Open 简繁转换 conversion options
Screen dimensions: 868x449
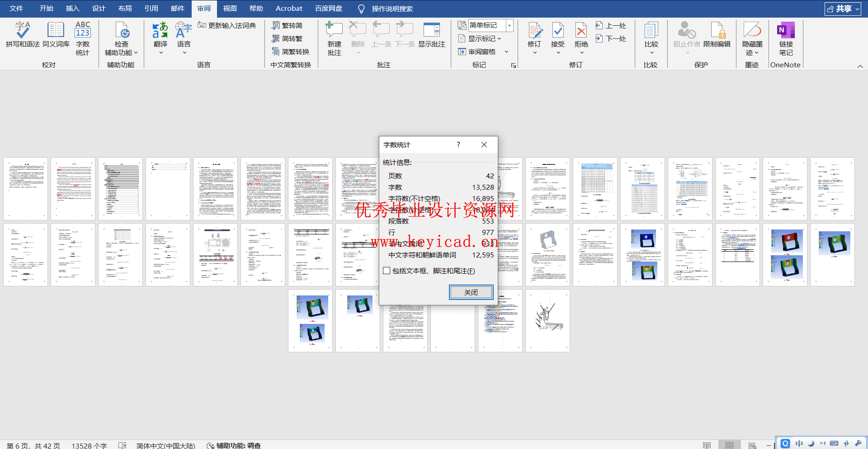pos(290,51)
